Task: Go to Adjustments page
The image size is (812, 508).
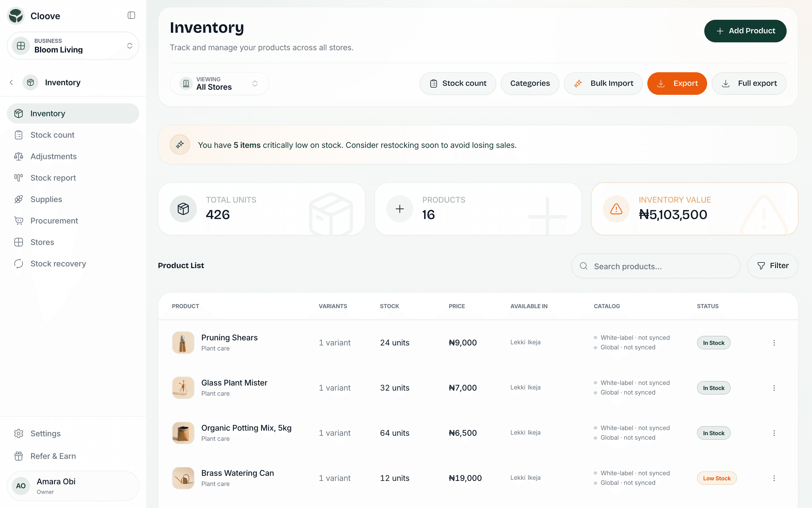Action: [73, 157]
